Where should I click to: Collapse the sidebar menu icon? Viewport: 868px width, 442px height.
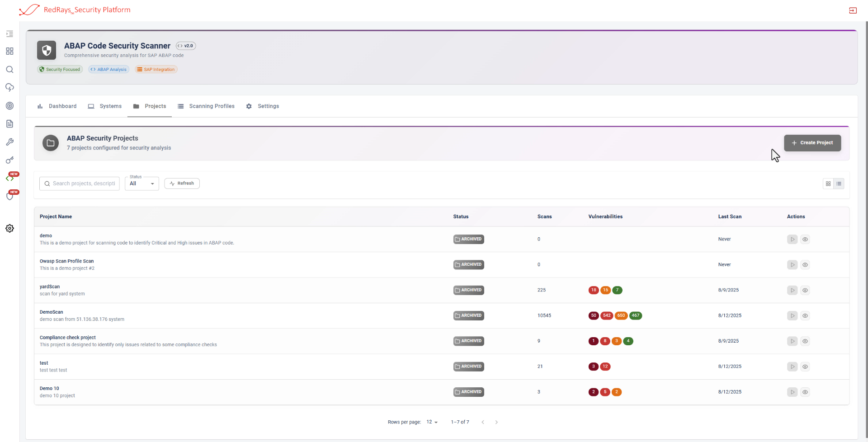pyautogui.click(x=9, y=34)
